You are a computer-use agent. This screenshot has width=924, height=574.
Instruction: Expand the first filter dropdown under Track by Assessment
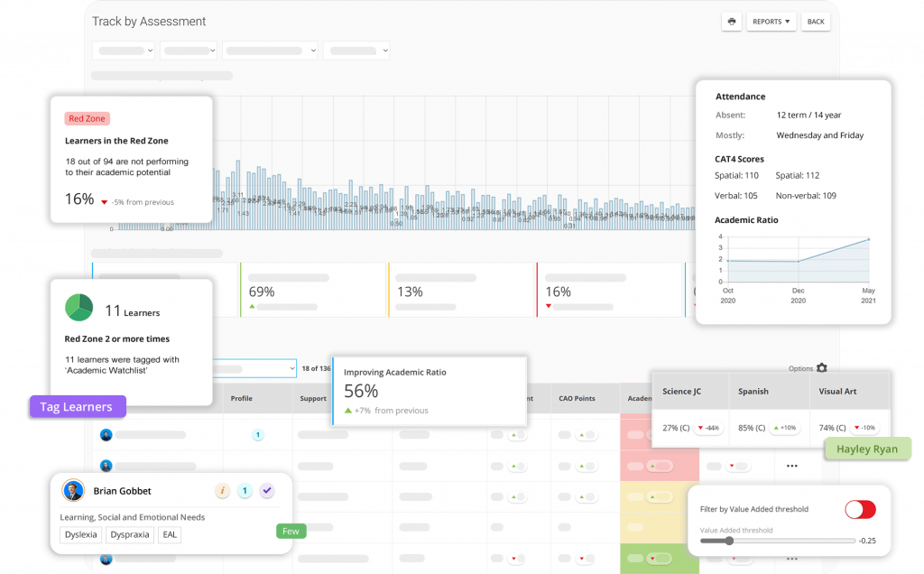coord(125,50)
